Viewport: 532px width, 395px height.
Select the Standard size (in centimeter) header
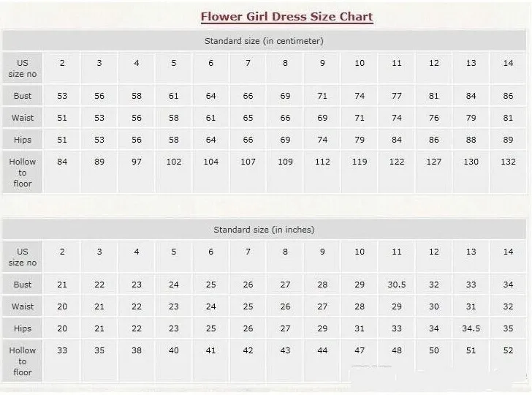coord(264,41)
